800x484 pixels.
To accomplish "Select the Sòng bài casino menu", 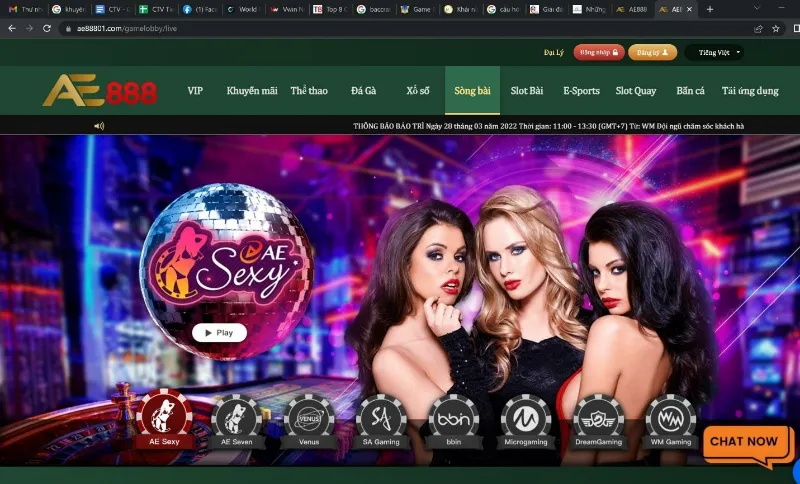I will 472,90.
